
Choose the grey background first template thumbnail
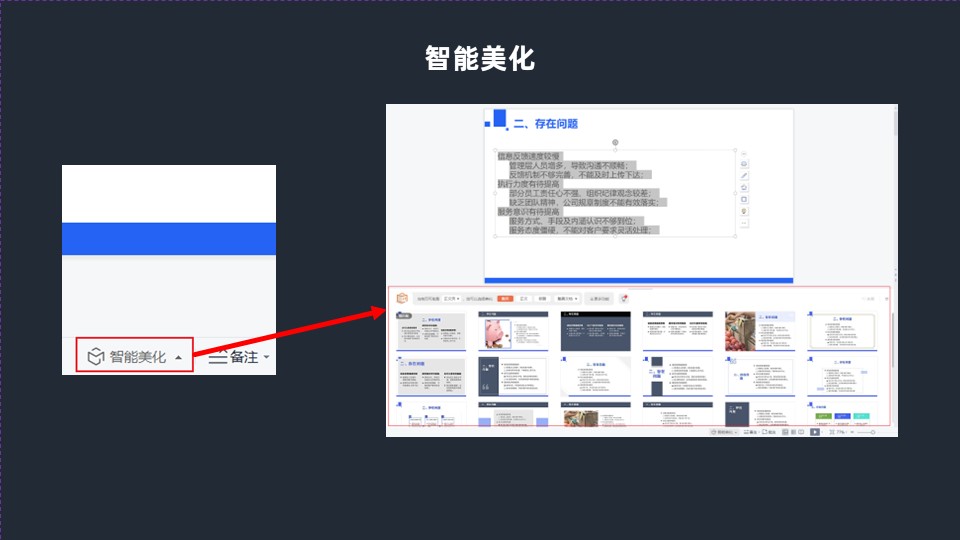[431, 331]
